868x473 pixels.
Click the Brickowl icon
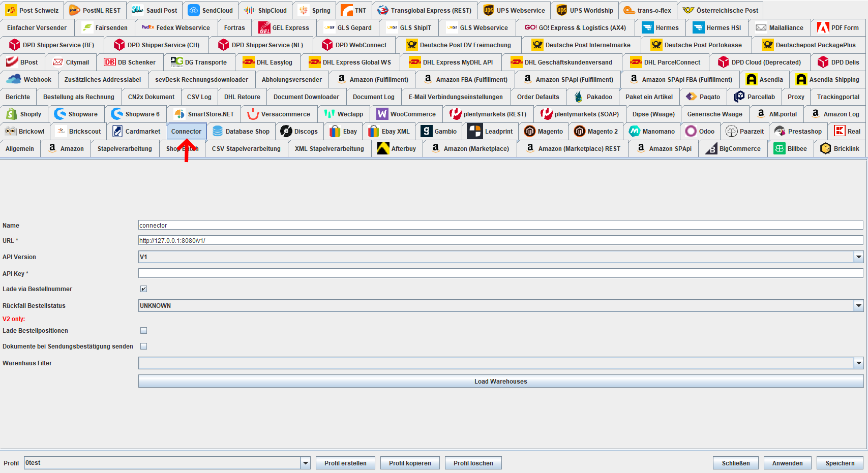pos(11,131)
